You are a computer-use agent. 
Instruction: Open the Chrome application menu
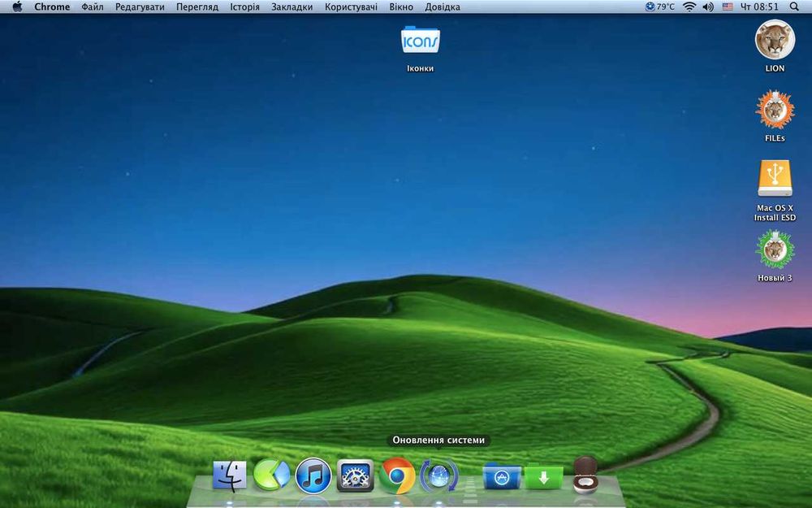click(52, 7)
